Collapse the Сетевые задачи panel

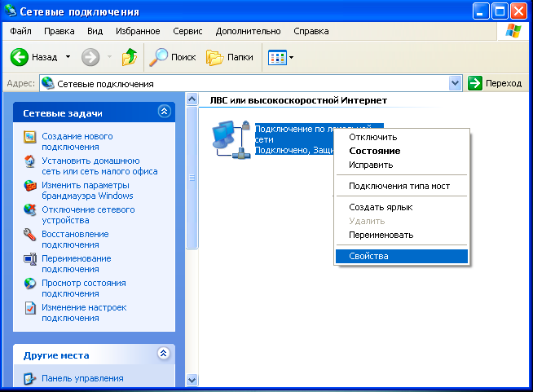[165, 111]
